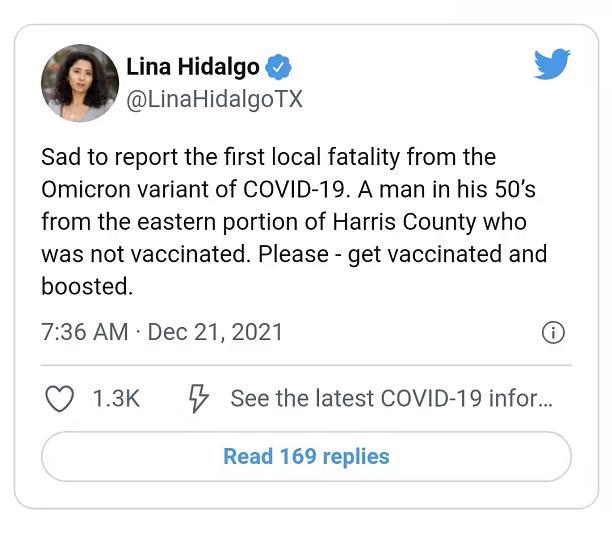Click the phrase A man in his 50's

tap(447, 190)
